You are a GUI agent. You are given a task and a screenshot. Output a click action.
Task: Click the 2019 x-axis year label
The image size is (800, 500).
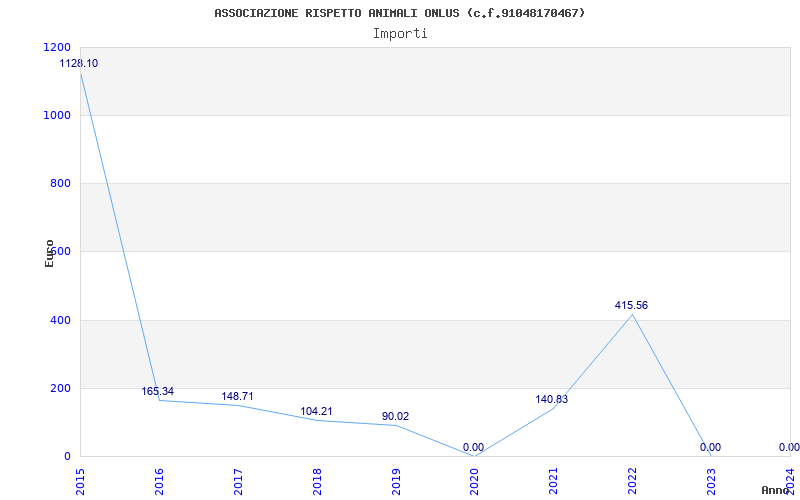pyautogui.click(x=396, y=482)
